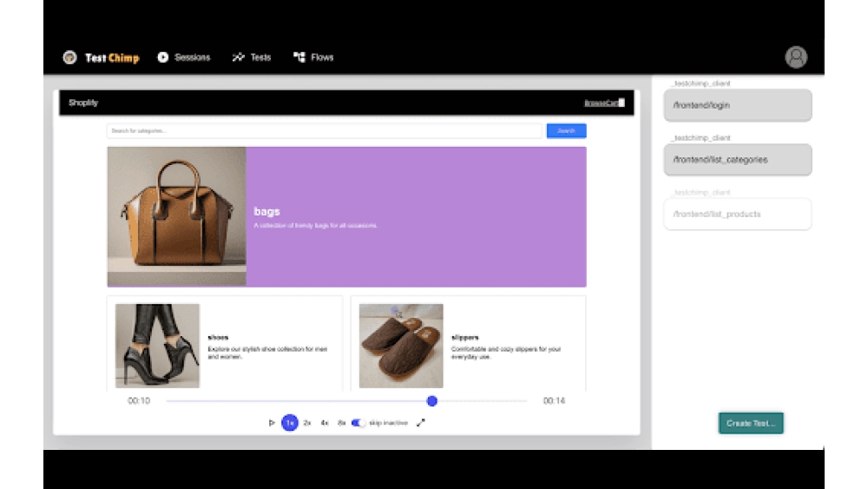Select the /frontend/login step
This screenshot has height=489, width=868.
point(738,105)
